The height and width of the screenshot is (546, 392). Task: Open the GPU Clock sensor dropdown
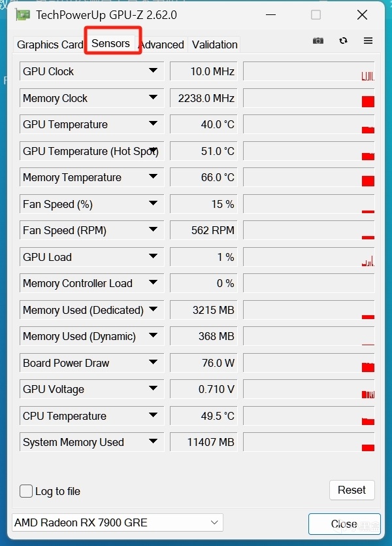[153, 71]
